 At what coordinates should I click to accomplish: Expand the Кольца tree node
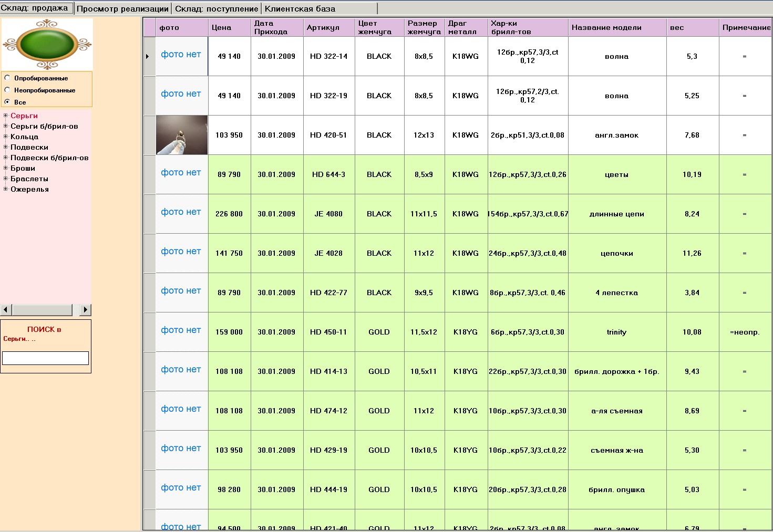point(6,137)
